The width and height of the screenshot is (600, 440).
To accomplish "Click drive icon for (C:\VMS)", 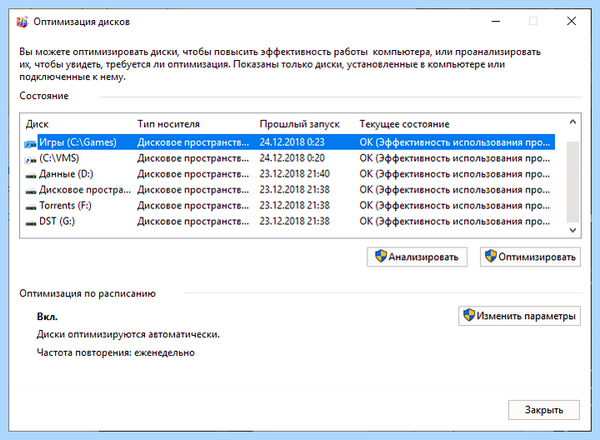I will pos(31,160).
